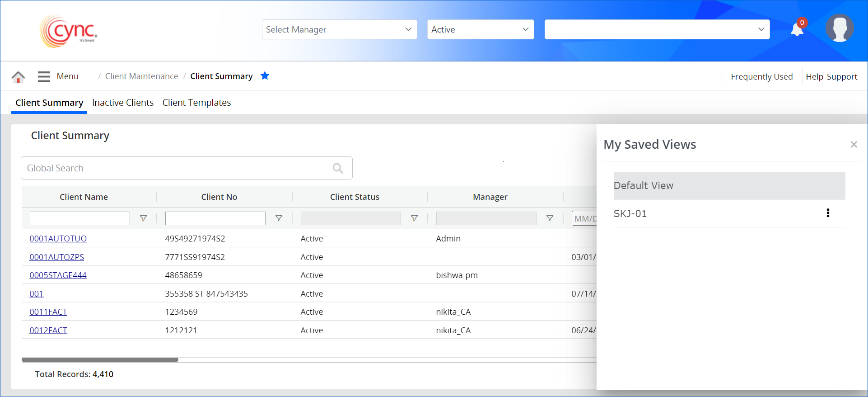
Task: Open the hamburger Menu icon
Action: coord(44,76)
